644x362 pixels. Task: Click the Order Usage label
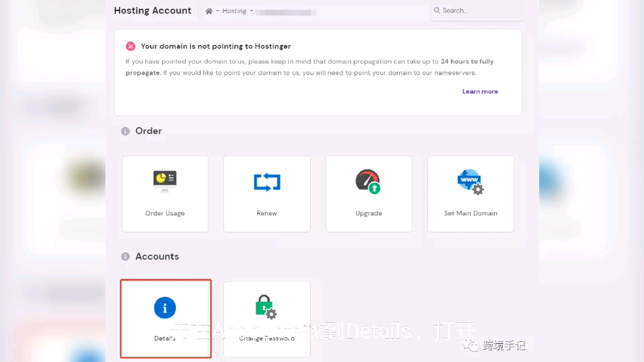click(165, 214)
